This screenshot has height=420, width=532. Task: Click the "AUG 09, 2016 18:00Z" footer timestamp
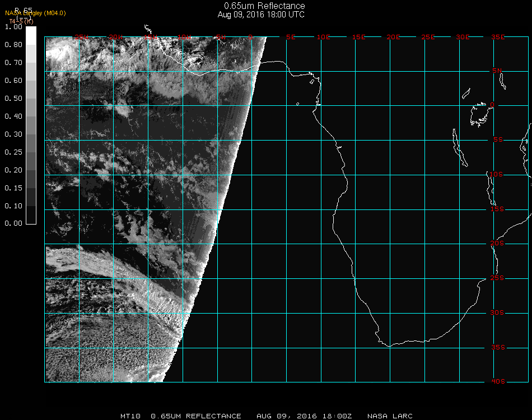tap(304, 416)
